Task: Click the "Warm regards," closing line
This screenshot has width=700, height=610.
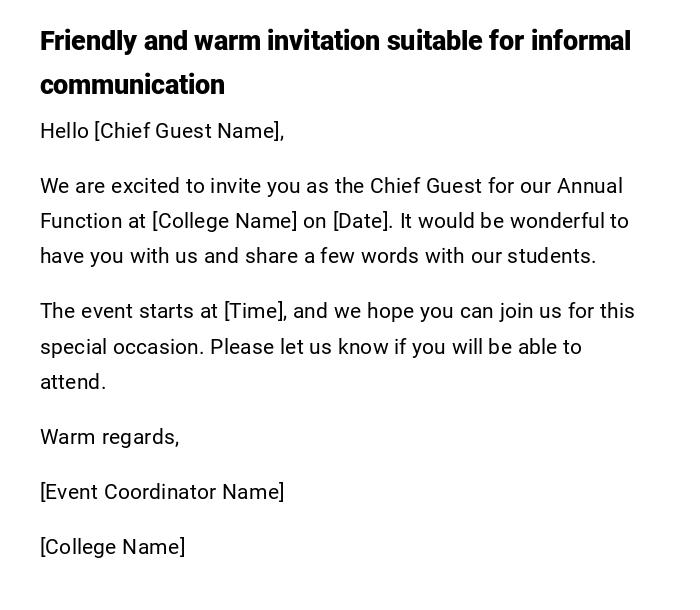Action: [x=110, y=437]
